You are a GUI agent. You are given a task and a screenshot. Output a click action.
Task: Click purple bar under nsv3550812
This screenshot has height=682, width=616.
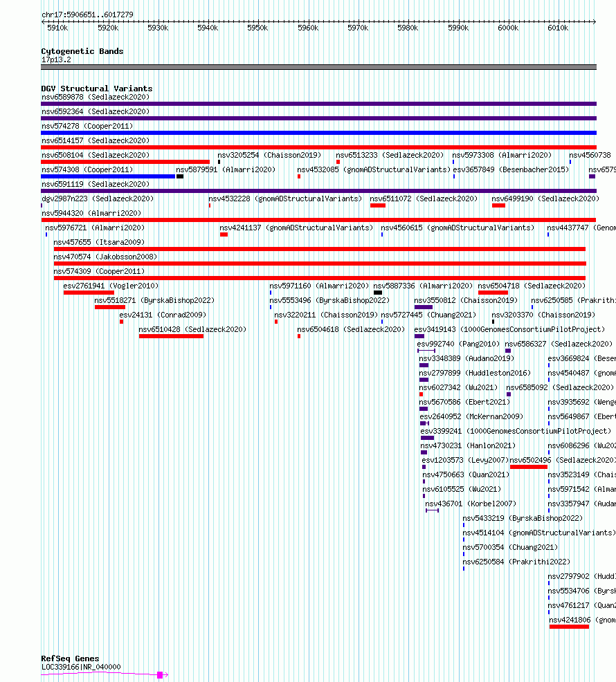pos(423,307)
